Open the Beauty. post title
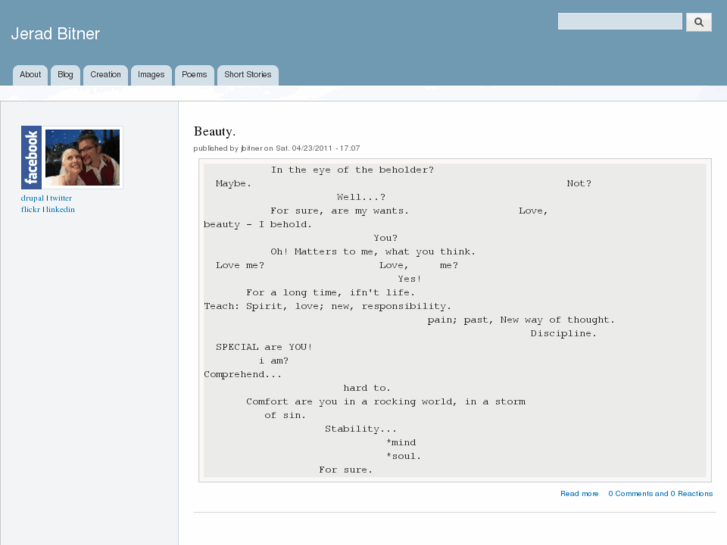 click(x=215, y=132)
